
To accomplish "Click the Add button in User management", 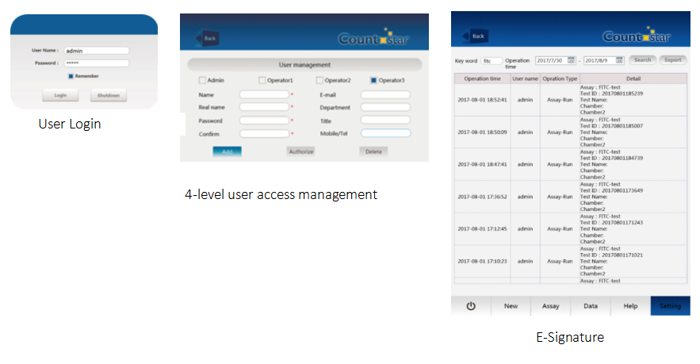I will point(227,151).
